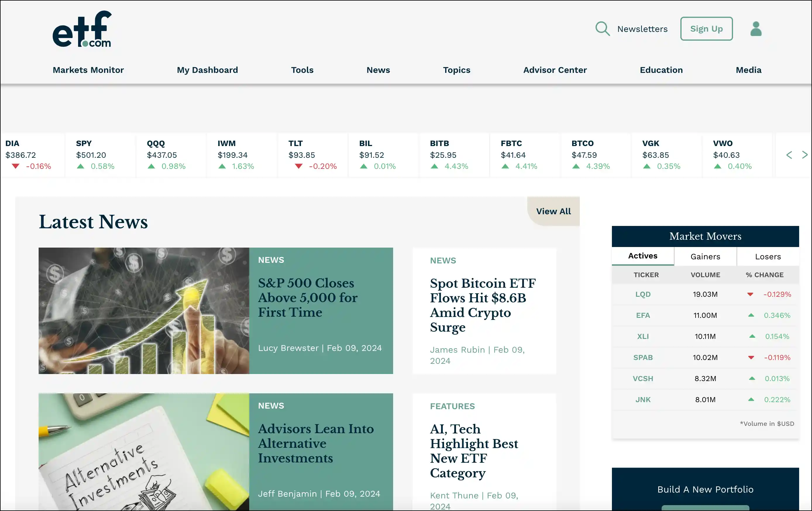Image resolution: width=812 pixels, height=511 pixels.
Task: Open the XLI ticker link
Action: click(643, 336)
